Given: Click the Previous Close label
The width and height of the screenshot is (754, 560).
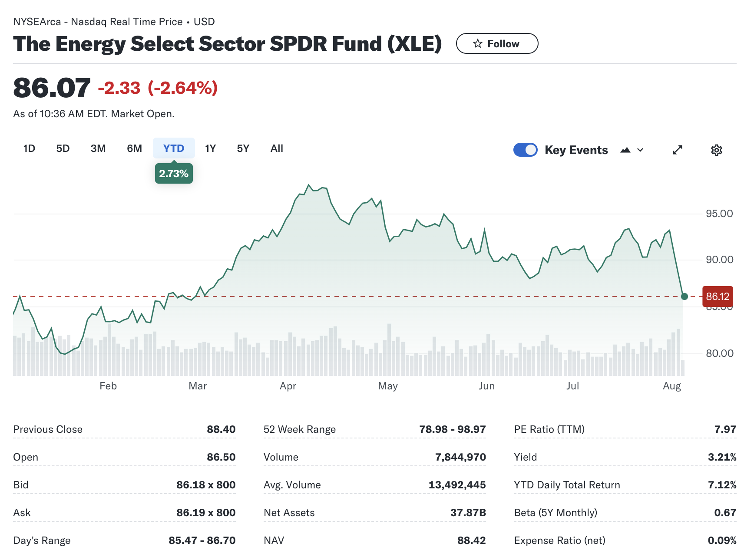Looking at the screenshot, I should coord(48,429).
